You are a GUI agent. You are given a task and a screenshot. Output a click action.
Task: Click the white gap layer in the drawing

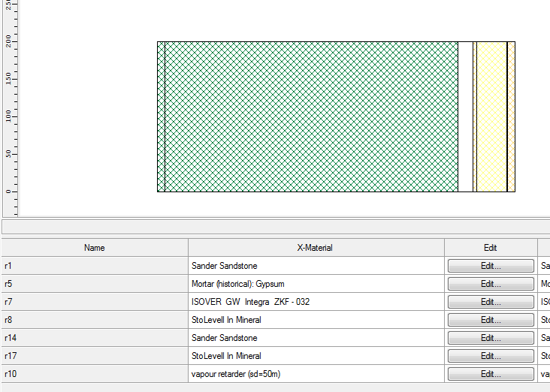(x=465, y=116)
